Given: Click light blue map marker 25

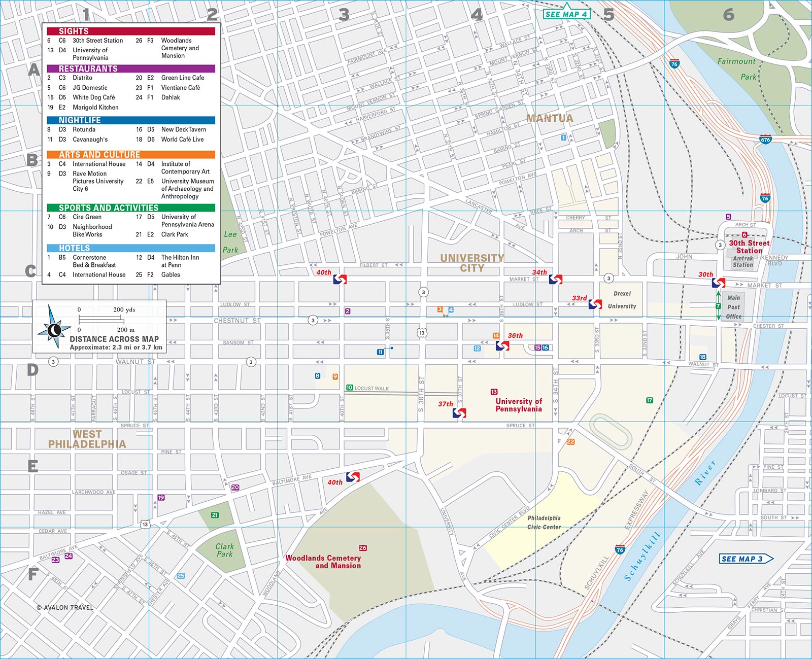Looking at the screenshot, I should (181, 576).
